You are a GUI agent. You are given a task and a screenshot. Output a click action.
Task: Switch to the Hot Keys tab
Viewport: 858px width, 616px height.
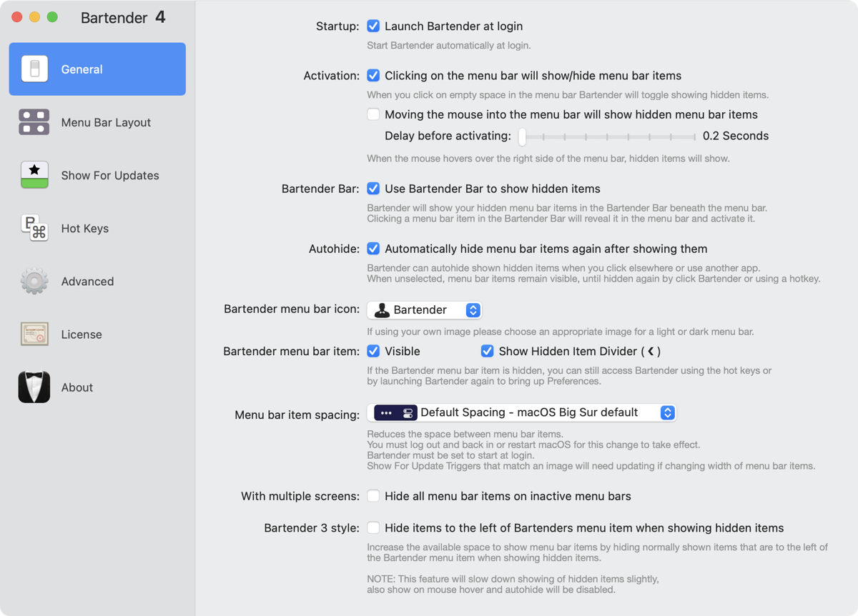[x=85, y=228]
